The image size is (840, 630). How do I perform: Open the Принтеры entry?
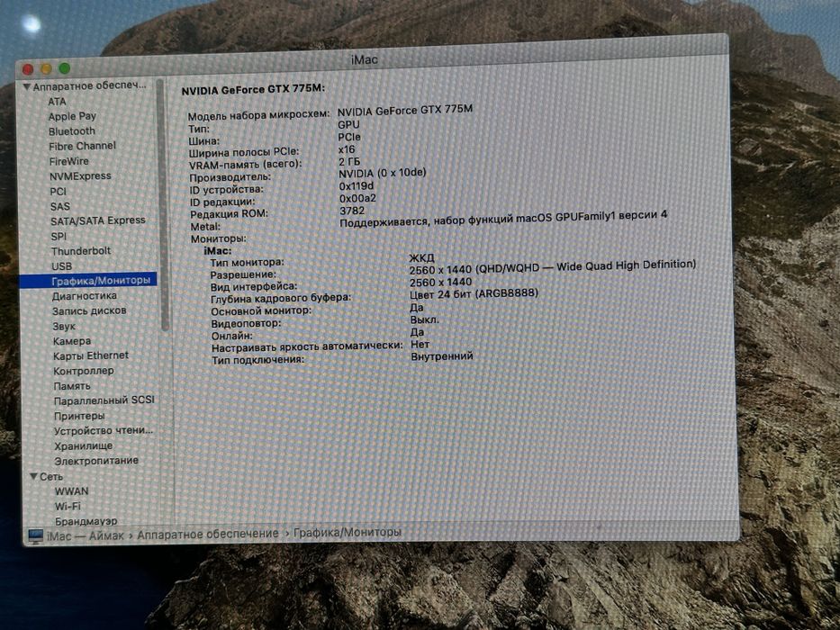(79, 416)
